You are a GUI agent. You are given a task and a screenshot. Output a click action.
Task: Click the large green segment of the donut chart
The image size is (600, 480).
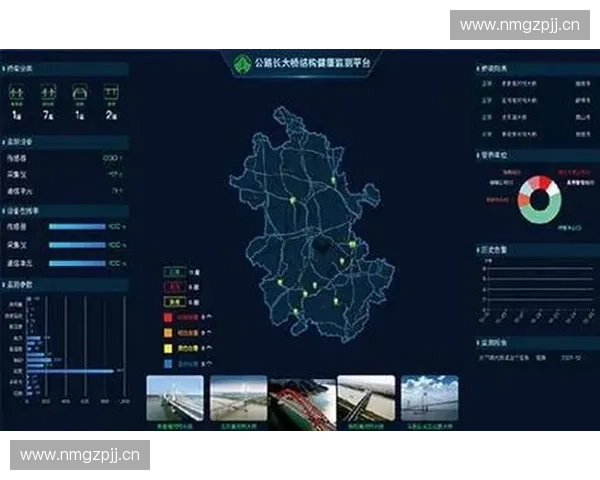(x=540, y=215)
